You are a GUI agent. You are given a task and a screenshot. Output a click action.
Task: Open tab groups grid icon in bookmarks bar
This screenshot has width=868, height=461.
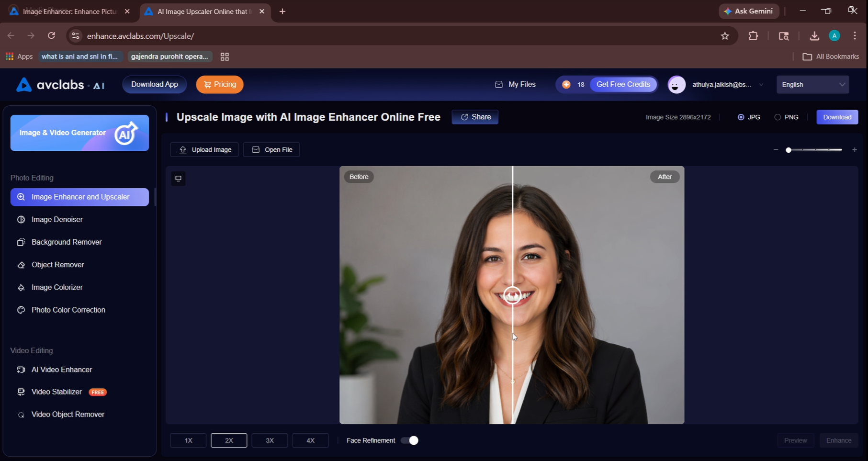tap(225, 56)
